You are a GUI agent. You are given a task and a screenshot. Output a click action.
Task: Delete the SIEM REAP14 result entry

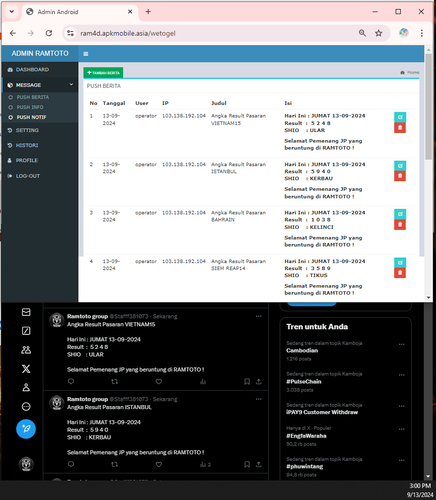click(x=400, y=273)
